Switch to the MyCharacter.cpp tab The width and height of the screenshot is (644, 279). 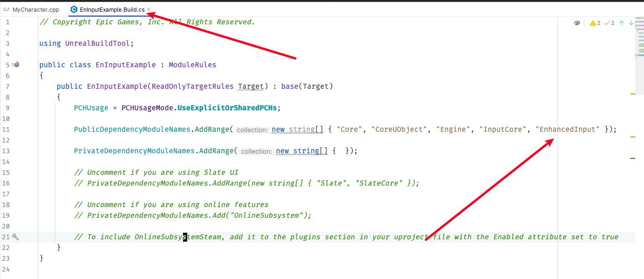click(x=32, y=9)
